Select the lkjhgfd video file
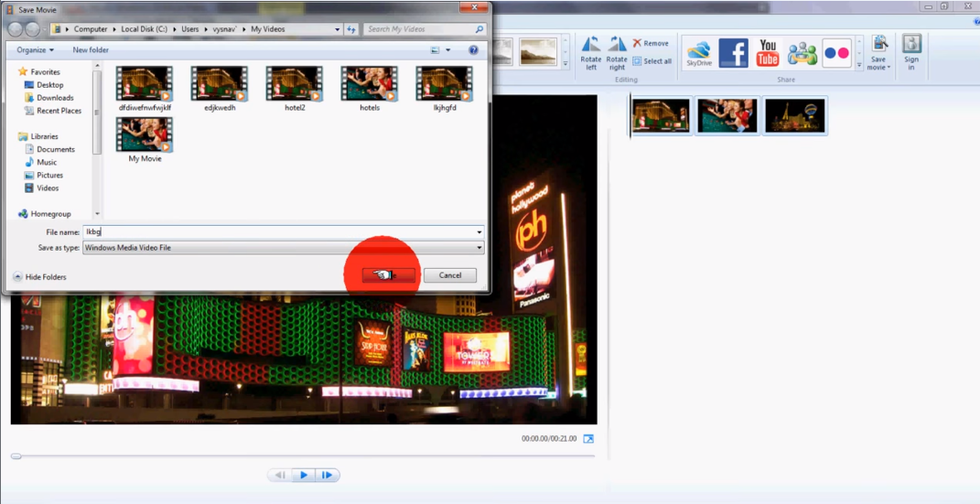 [x=445, y=89]
